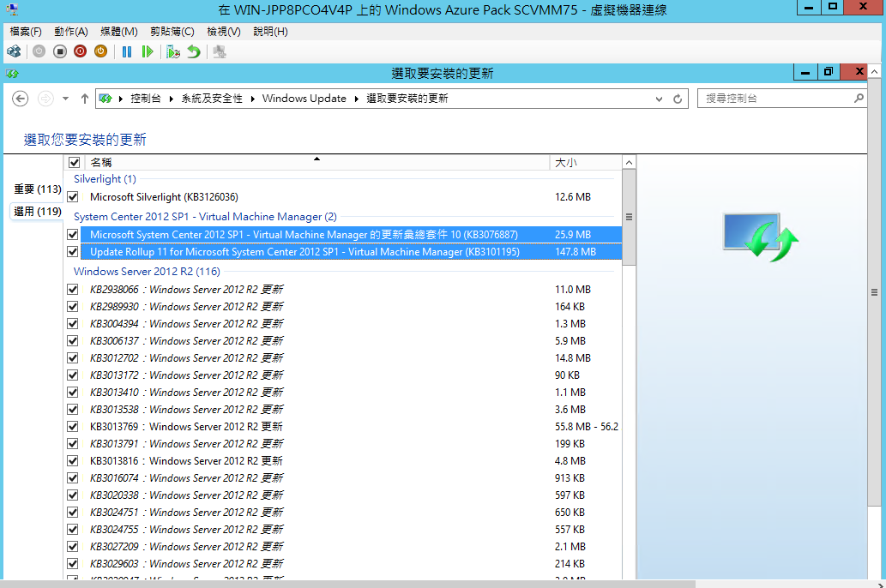The height and width of the screenshot is (588, 886).
Task: Uncheck VMM update rollup 10 (KB3076887) checkbox
Action: coord(72,234)
